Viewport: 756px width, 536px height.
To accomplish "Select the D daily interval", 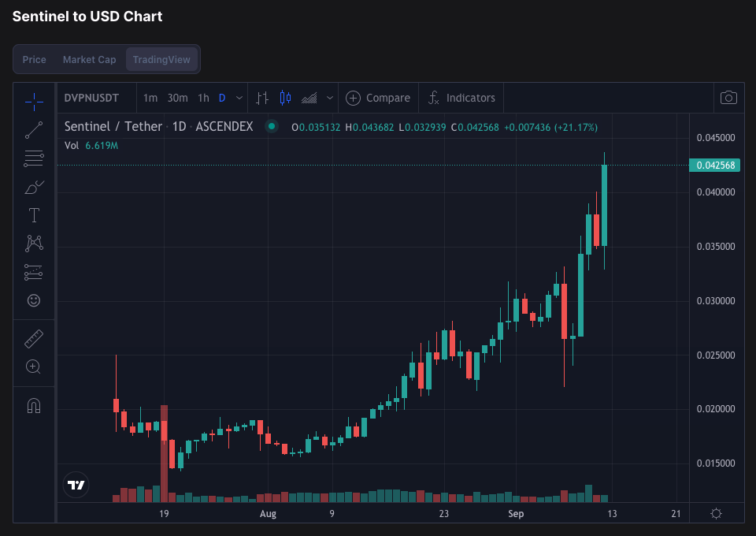I will coord(222,98).
